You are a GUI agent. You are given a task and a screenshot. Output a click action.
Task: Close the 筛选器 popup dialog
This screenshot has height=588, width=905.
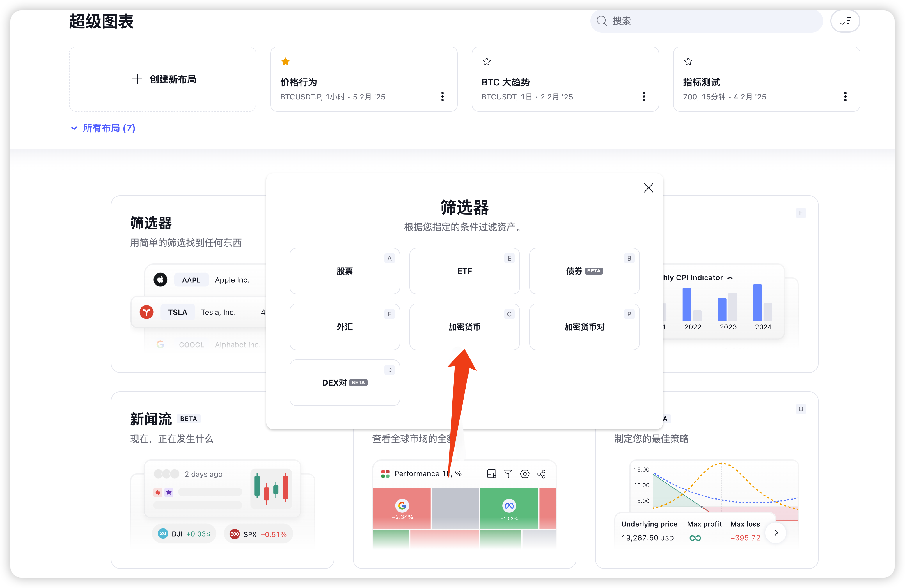(648, 188)
